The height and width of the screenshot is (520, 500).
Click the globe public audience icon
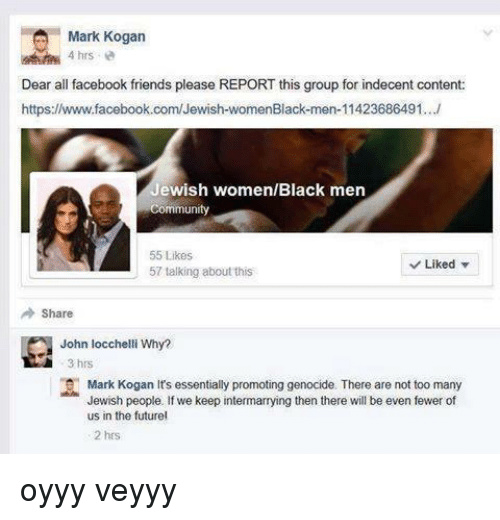point(110,56)
